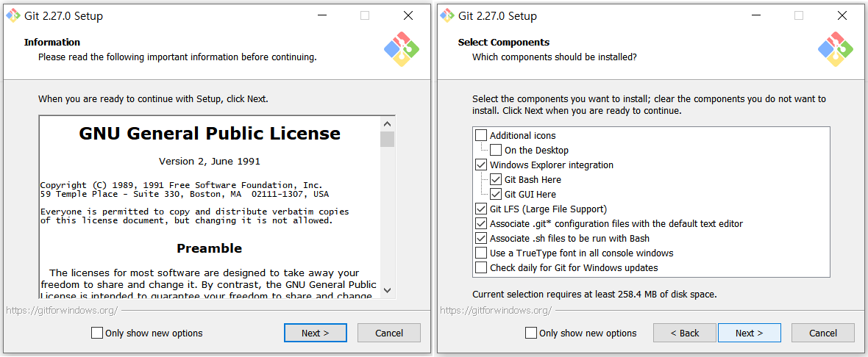868x357 pixels.
Task: Cancel setup in the Information window
Action: coord(389,333)
